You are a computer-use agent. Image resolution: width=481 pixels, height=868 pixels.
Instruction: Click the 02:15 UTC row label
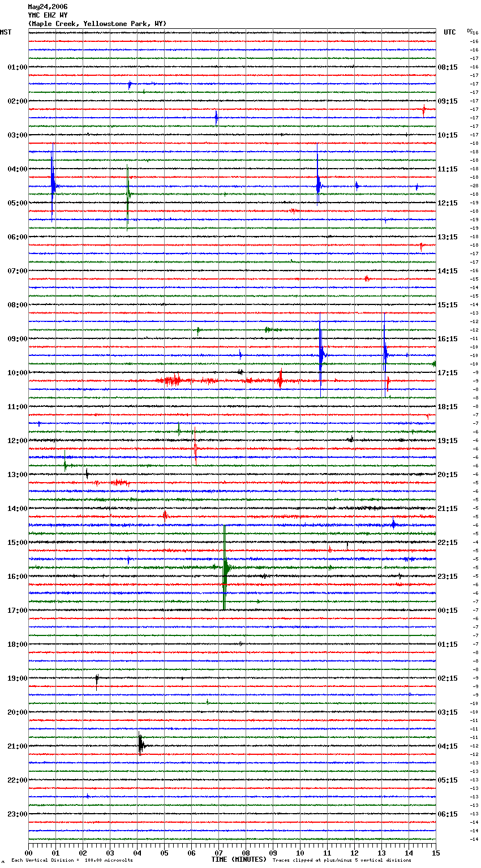(x=448, y=678)
